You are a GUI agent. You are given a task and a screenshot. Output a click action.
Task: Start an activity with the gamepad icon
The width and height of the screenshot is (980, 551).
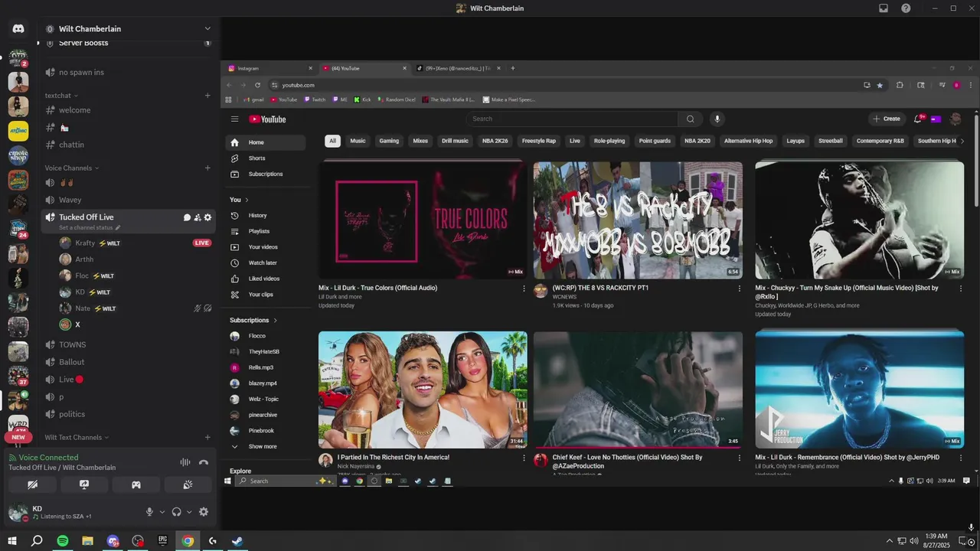136,484
